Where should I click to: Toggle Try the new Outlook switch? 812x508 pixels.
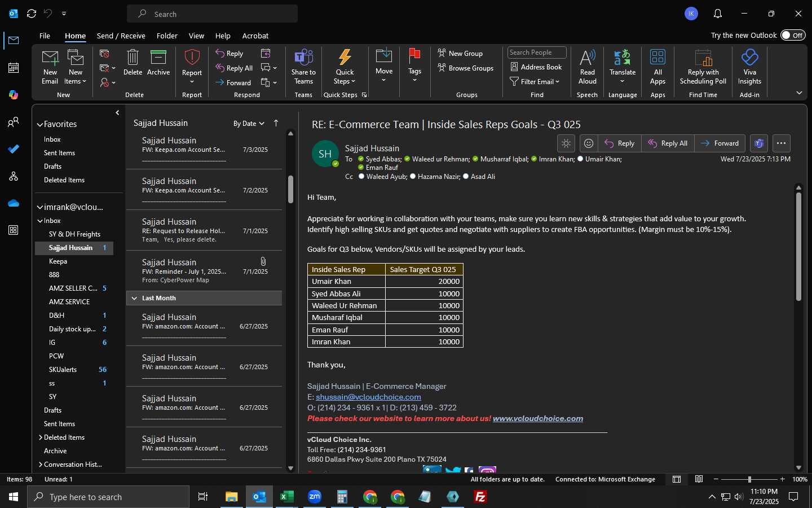[x=793, y=35]
